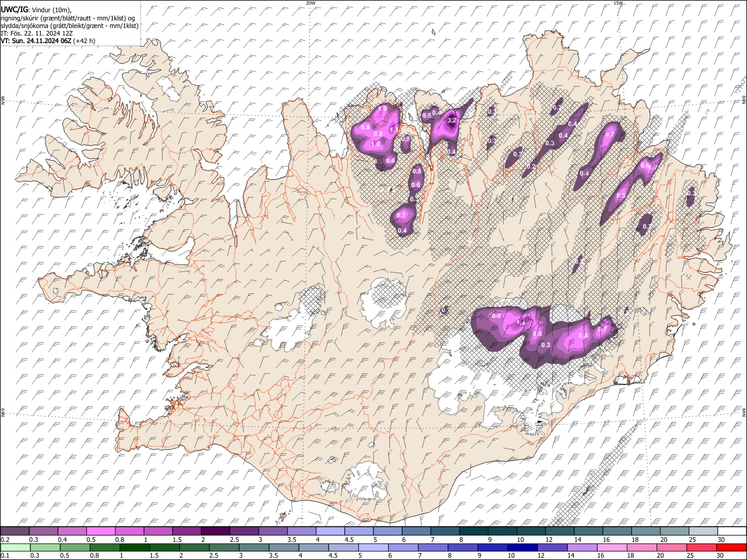Image resolution: width=747 pixels, height=560 pixels.
Task: Pick the dark mauve 0.2 swatch in top scale
Action: 15,531
